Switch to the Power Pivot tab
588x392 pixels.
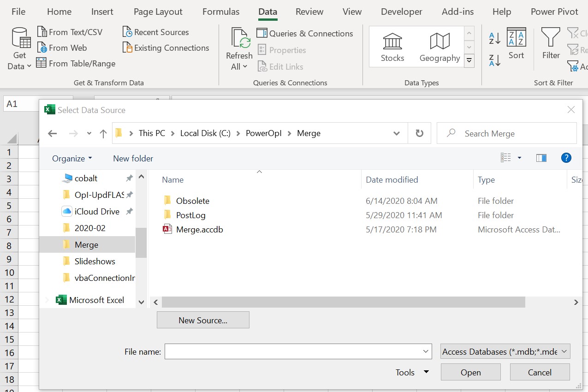click(554, 12)
